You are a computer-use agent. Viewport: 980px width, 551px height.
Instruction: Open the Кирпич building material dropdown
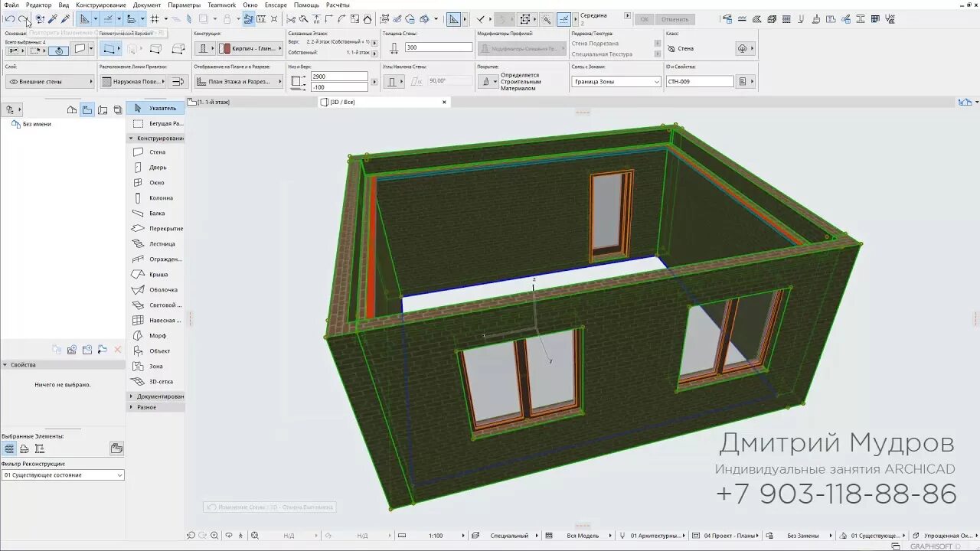click(250, 48)
